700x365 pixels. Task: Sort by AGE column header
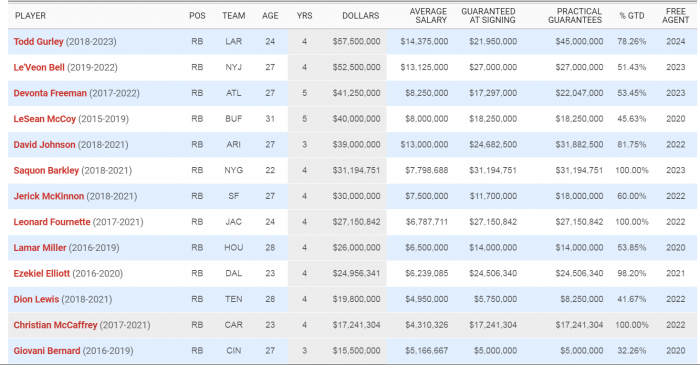click(x=270, y=16)
